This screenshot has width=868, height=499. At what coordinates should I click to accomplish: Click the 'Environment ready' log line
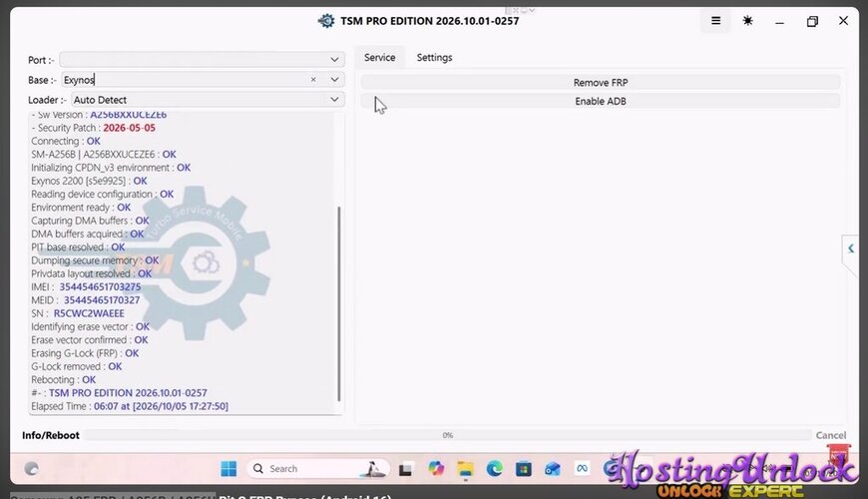click(x=81, y=208)
